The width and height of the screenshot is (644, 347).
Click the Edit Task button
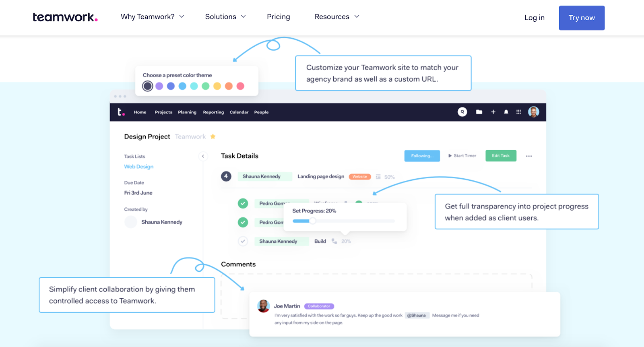[501, 156]
